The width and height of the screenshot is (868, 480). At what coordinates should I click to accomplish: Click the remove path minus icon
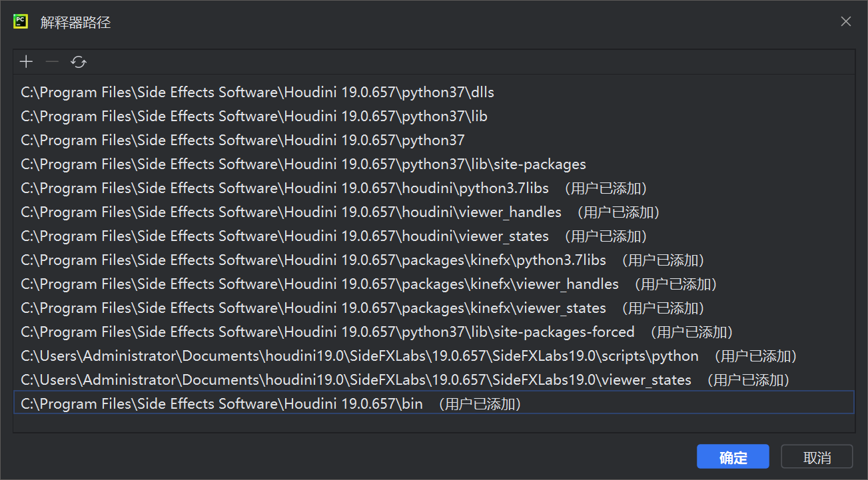52,62
